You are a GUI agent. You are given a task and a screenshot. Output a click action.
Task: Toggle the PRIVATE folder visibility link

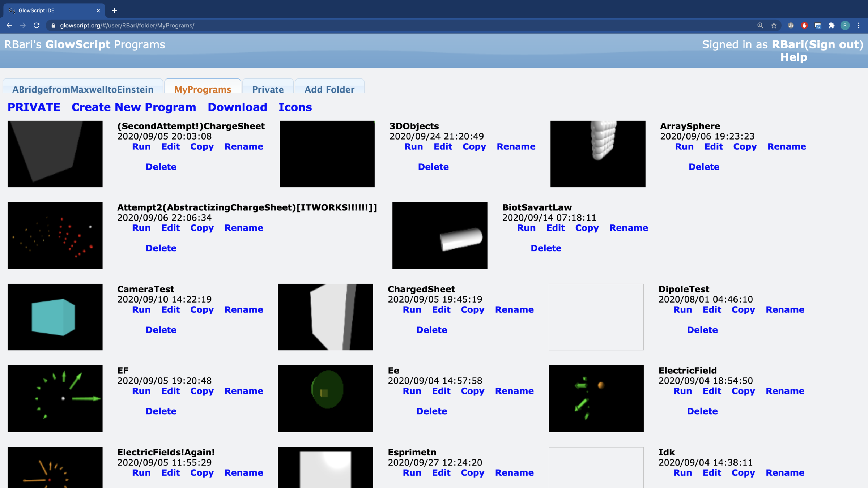(34, 107)
